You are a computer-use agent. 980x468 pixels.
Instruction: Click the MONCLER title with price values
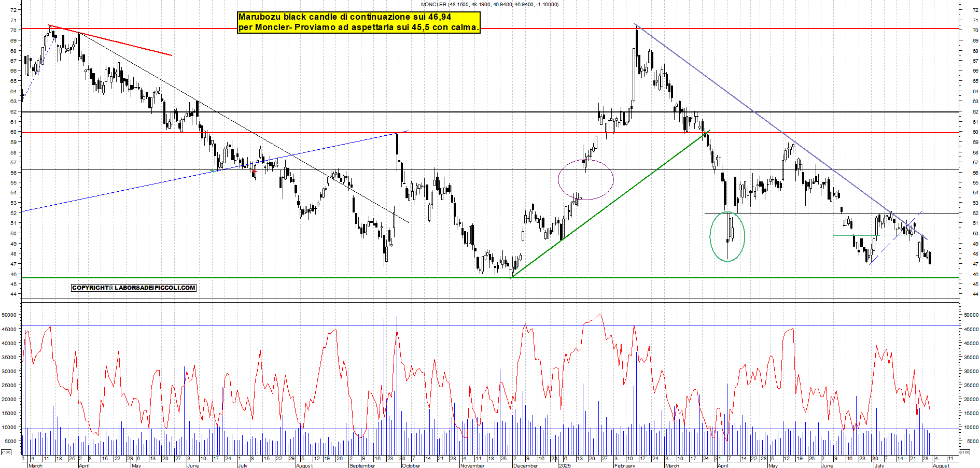click(489, 4)
